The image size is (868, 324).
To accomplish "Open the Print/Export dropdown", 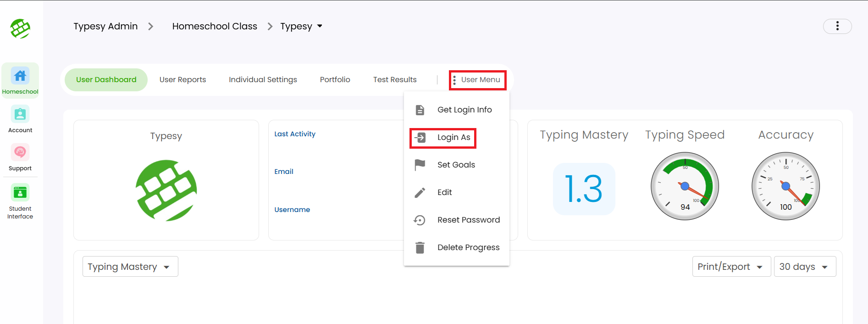I will point(731,267).
